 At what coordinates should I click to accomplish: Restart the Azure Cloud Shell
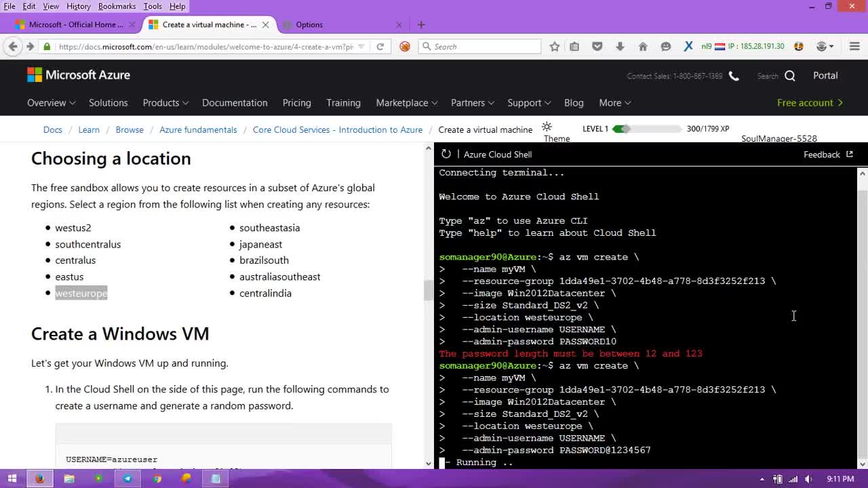pos(446,154)
